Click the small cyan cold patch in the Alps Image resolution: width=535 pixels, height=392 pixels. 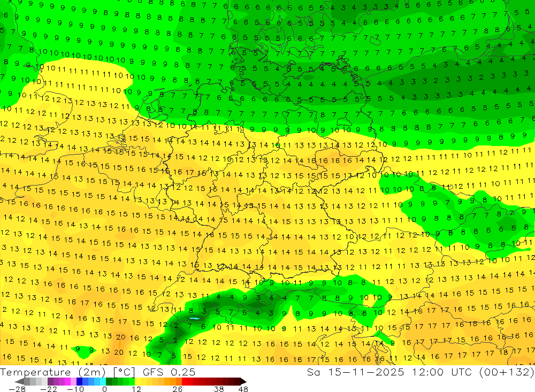(195, 318)
